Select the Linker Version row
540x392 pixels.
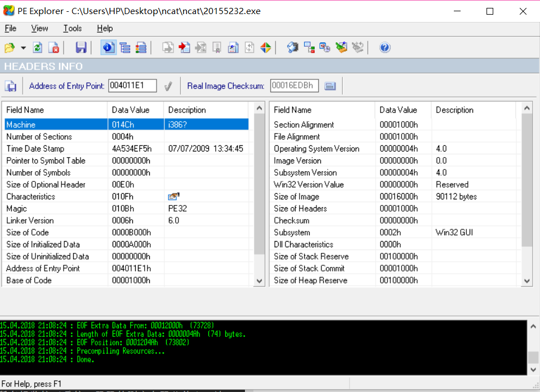point(126,220)
